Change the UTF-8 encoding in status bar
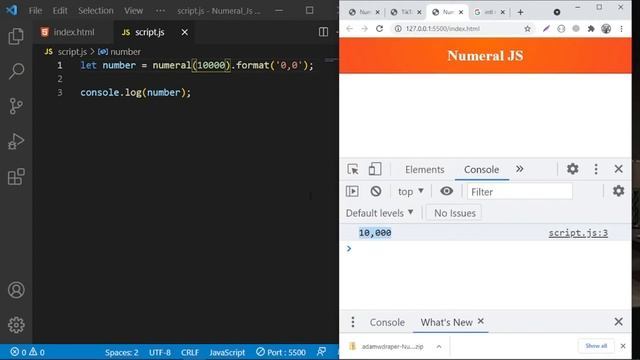This screenshot has width=640, height=360. coord(160,352)
